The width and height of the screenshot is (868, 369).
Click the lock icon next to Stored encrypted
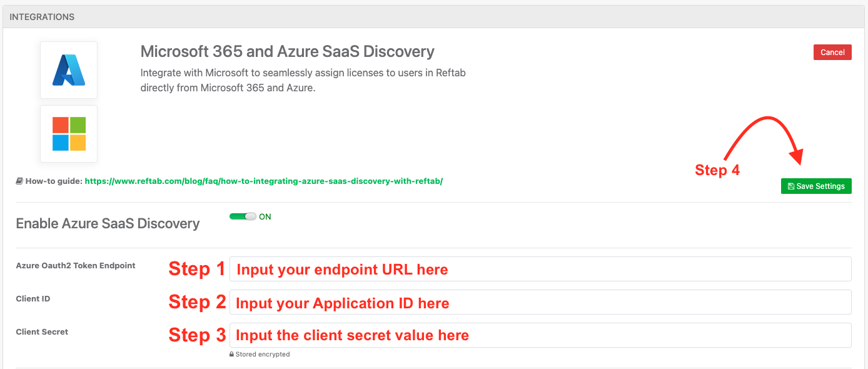click(x=233, y=354)
